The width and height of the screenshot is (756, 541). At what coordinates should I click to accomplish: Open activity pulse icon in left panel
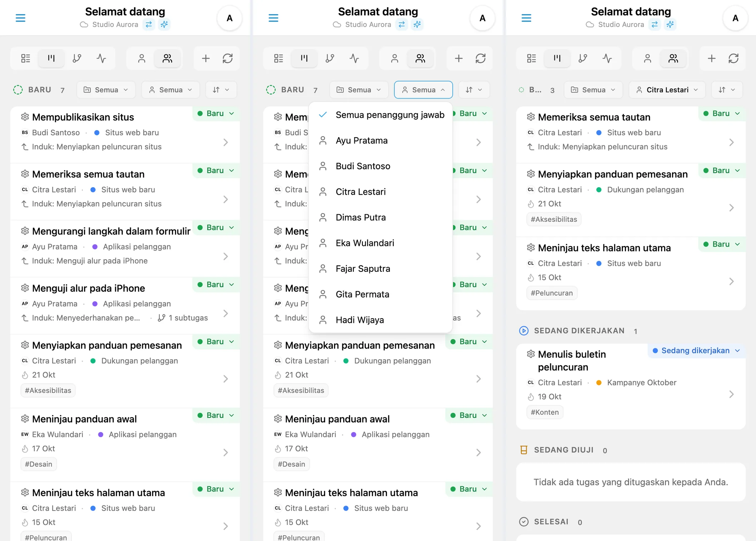(101, 58)
